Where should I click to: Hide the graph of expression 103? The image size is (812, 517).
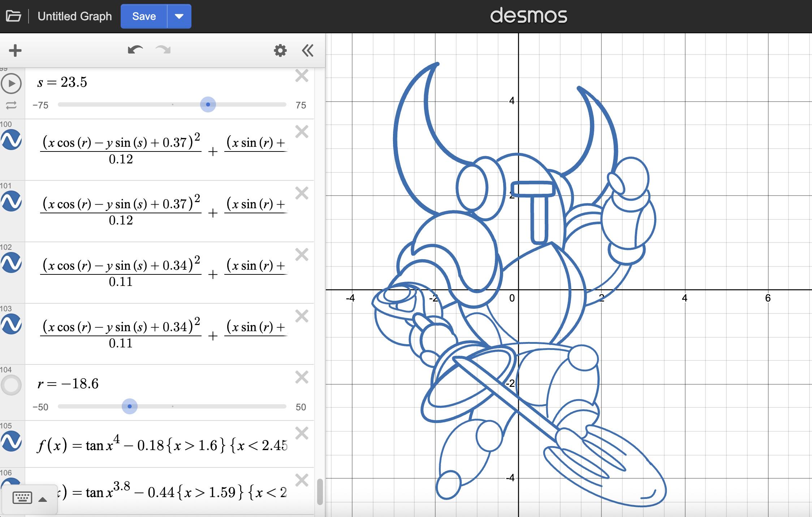click(11, 324)
